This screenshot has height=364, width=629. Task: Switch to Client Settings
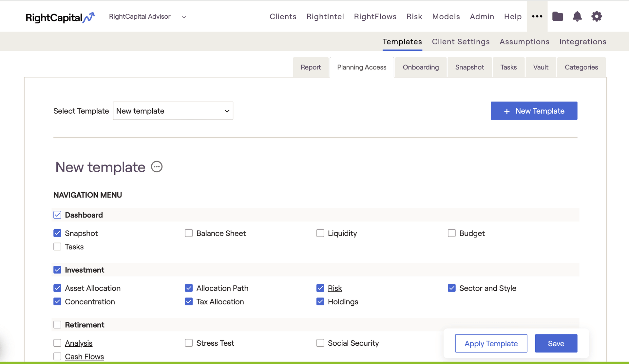point(461,42)
